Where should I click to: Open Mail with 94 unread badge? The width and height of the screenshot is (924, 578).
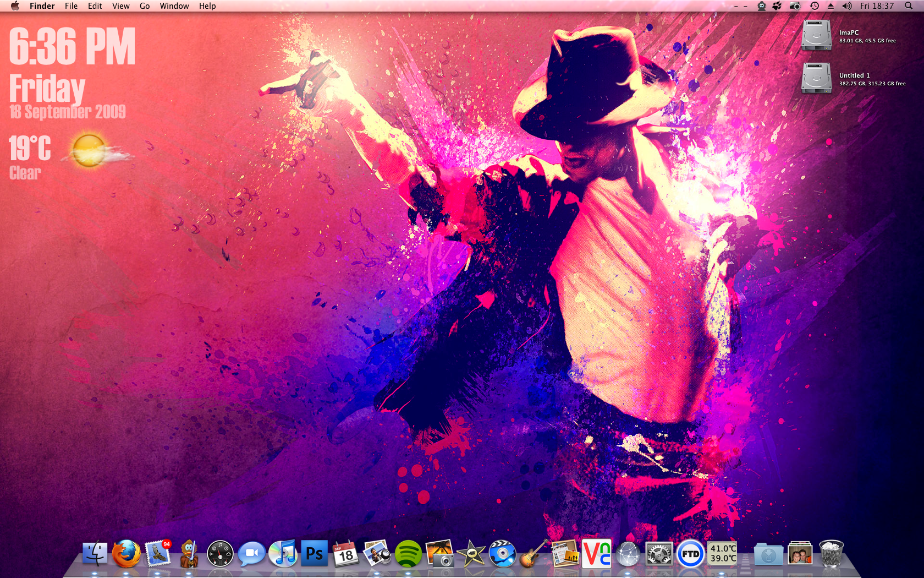(158, 554)
